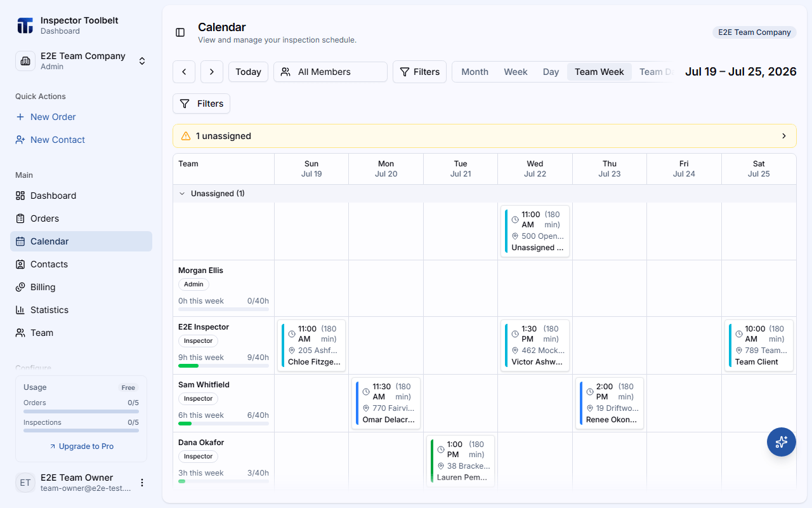Screen dimensions: 812x508
Task: Click the Jul 19 – Jul 25, 2026 date range
Action: (x=741, y=72)
